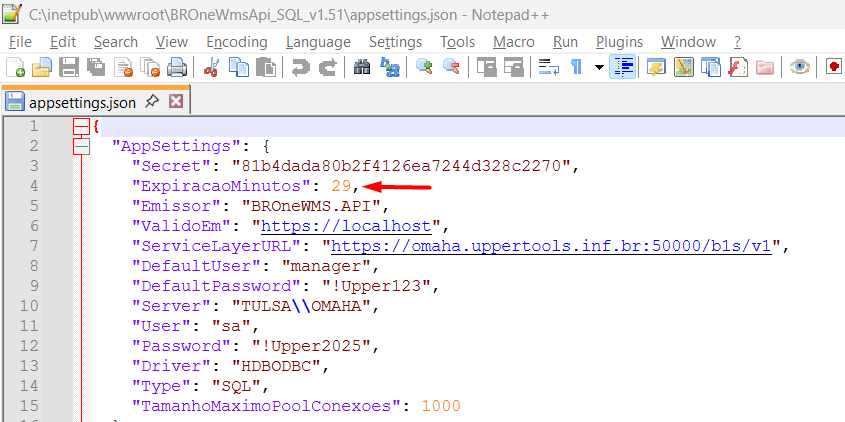This screenshot has width=845, height=422.
Task: Click the "HDBODBC" Driver value
Action: (276, 366)
